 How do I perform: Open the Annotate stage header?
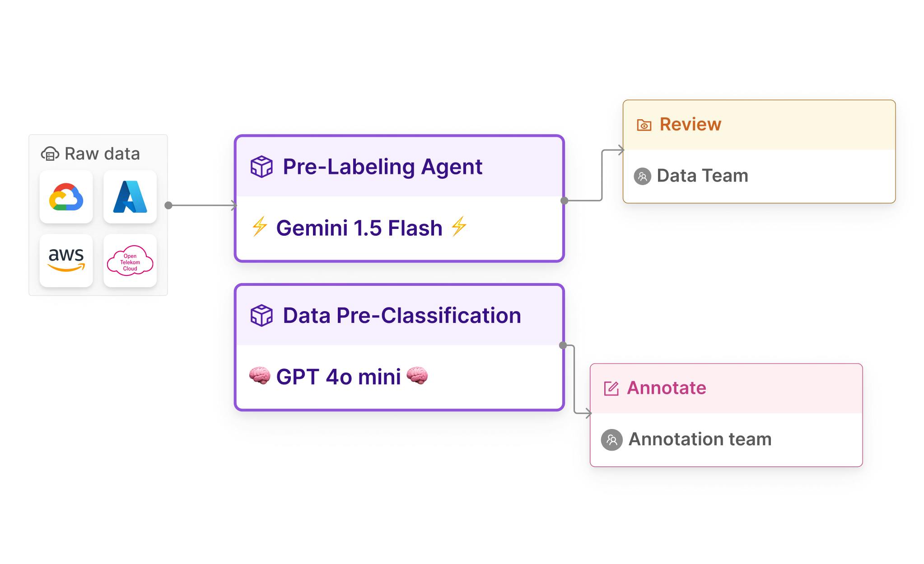coord(666,388)
